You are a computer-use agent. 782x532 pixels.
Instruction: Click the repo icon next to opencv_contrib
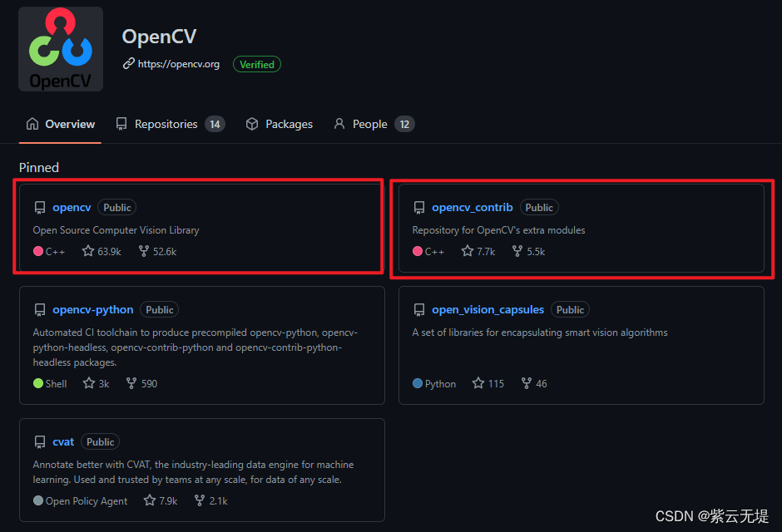click(x=419, y=208)
